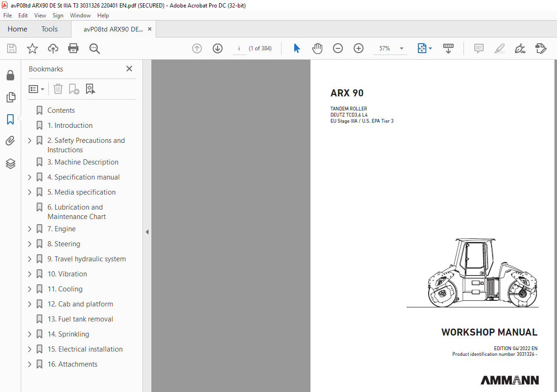Expand 9. Travel hydraulic system bookmark
557x392 pixels.
(x=30, y=259)
